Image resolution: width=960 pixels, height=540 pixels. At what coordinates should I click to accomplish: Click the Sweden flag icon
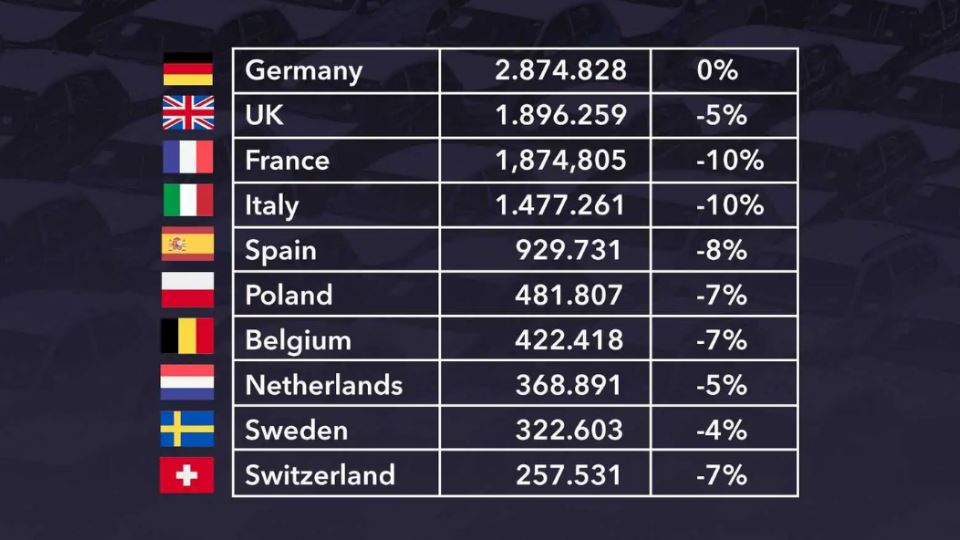[188, 428]
